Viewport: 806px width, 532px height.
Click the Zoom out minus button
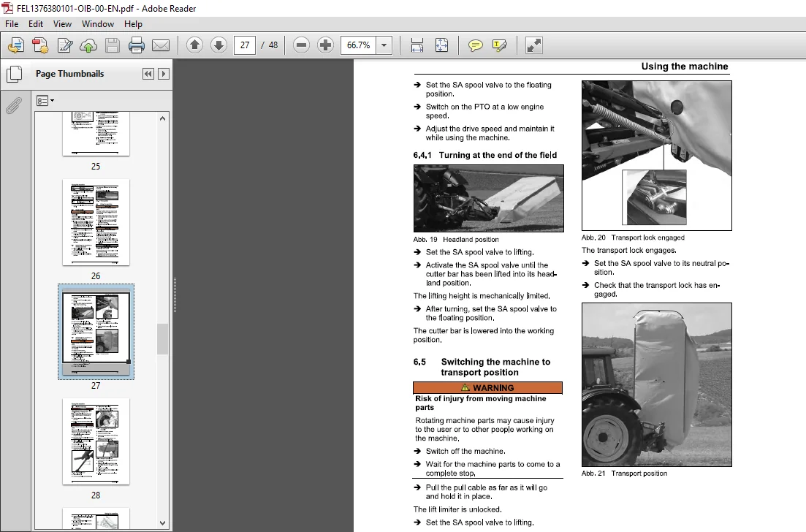301,45
